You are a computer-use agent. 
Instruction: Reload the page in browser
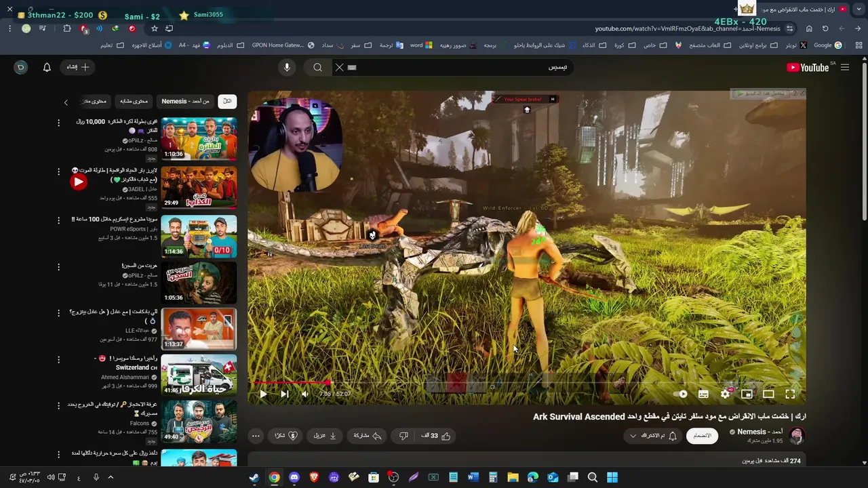pos(825,28)
